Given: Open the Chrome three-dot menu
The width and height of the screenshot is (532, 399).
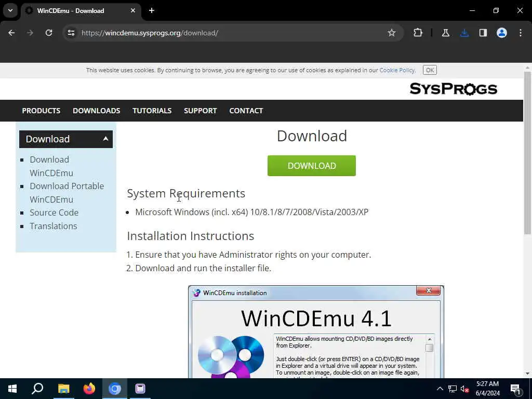Looking at the screenshot, I should click(x=521, y=33).
